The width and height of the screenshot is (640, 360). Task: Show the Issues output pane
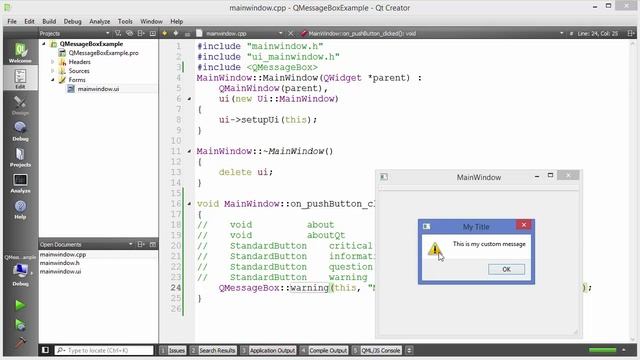click(x=173, y=350)
